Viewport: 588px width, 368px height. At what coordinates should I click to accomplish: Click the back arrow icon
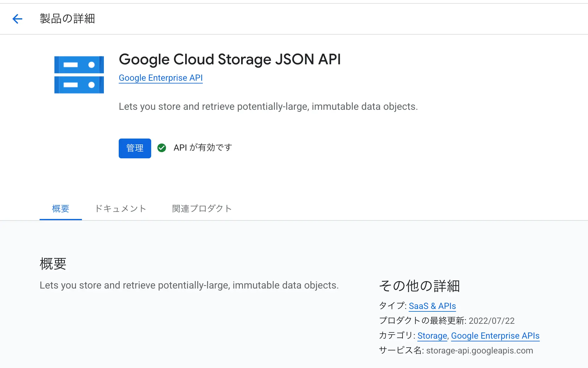[x=17, y=19]
